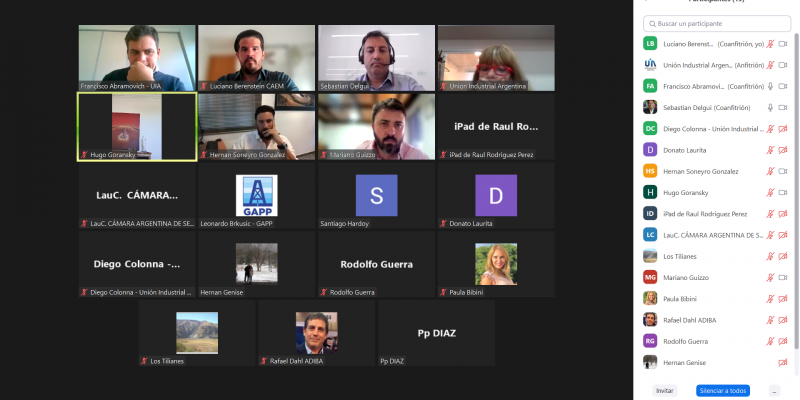Select highlighted Hugo Goransky video tile
Image resolution: width=800 pixels, height=400 pixels.
(x=137, y=127)
